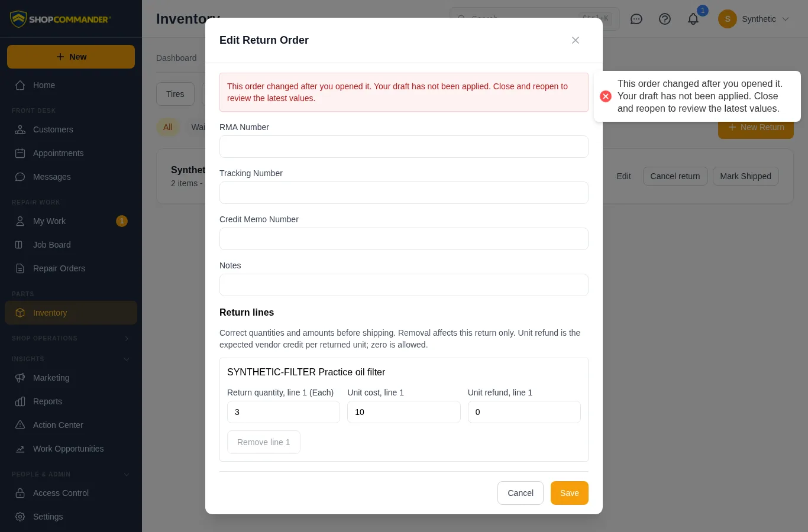Close the Edit Return Order dialog
The width and height of the screenshot is (808, 532).
(x=576, y=40)
